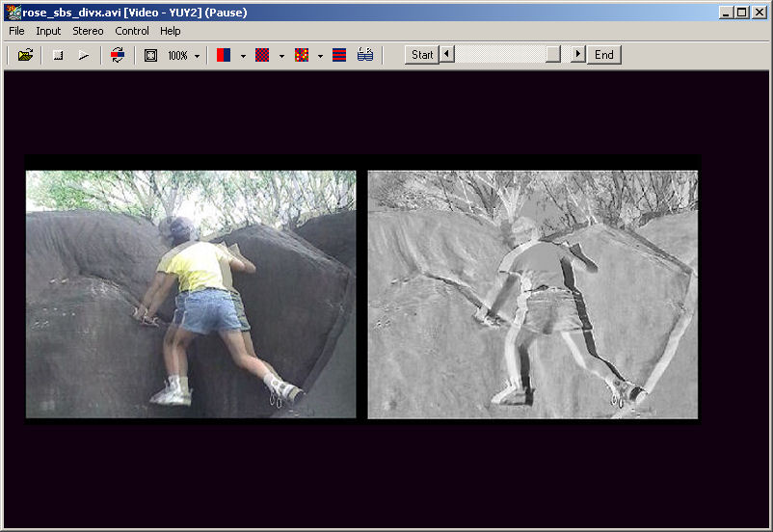Select the red-yellow dotted pattern mode icon
Viewport: 773px width, 532px height.
point(301,55)
